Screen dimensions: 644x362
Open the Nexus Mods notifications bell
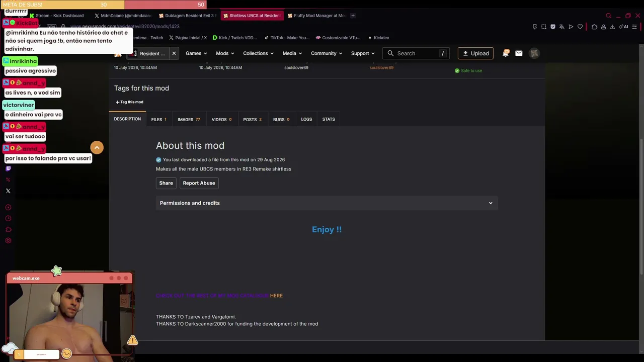[506, 53]
